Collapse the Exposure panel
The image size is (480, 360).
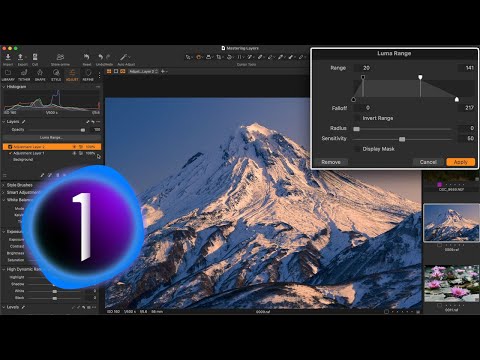(4, 231)
